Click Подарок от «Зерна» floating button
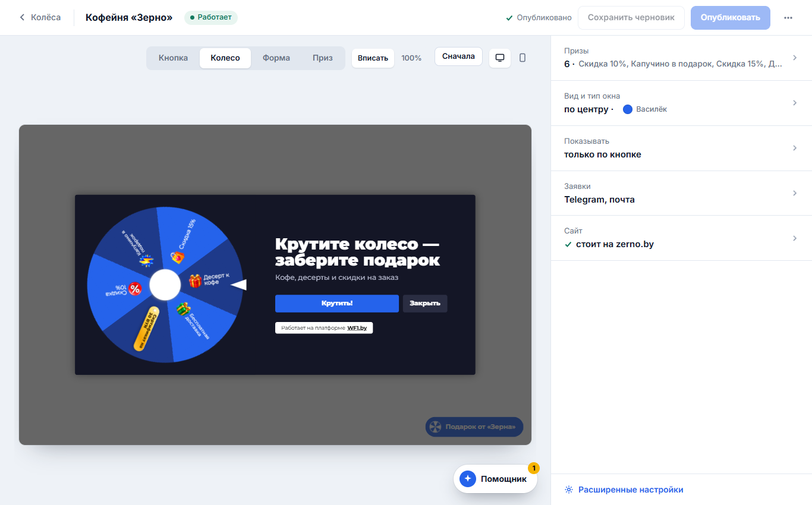Viewport: 812px width, 505px height. coord(474,427)
